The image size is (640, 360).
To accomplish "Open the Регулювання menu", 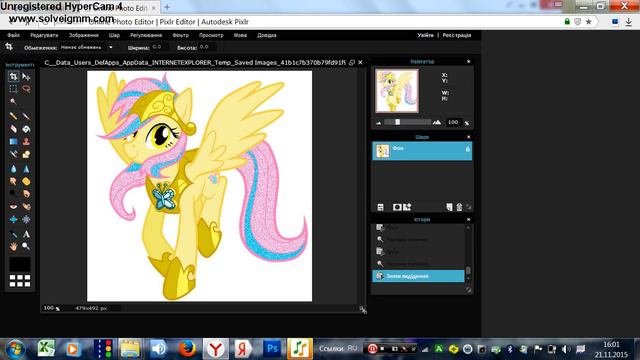I will [146, 36].
